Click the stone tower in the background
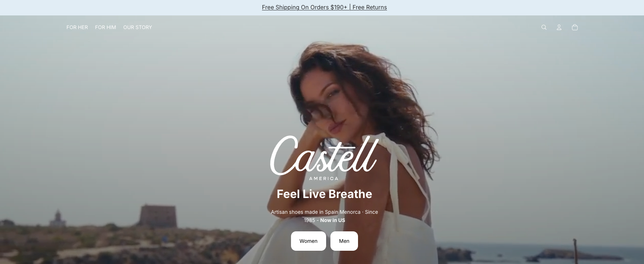The image size is (644, 264). pos(157,216)
